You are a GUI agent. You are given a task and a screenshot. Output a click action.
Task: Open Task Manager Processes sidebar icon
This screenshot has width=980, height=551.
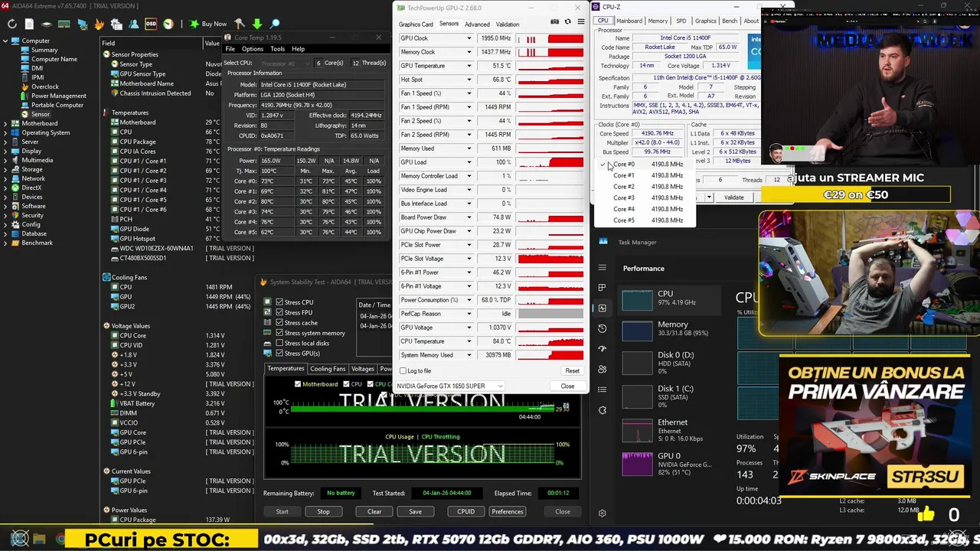point(602,288)
